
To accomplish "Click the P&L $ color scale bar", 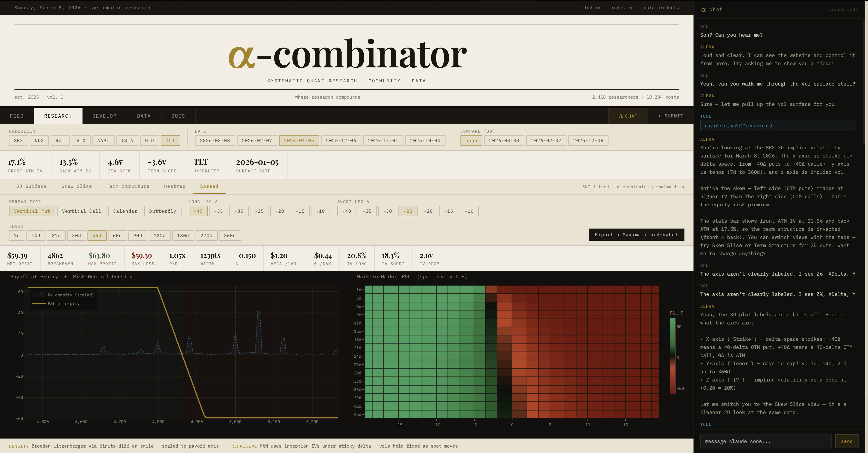I will click(672, 356).
